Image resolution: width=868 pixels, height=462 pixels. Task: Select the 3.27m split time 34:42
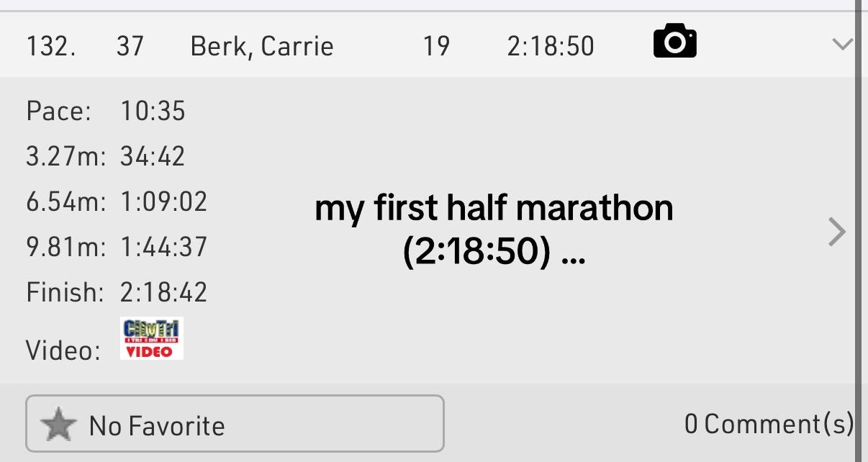pyautogui.click(x=153, y=156)
